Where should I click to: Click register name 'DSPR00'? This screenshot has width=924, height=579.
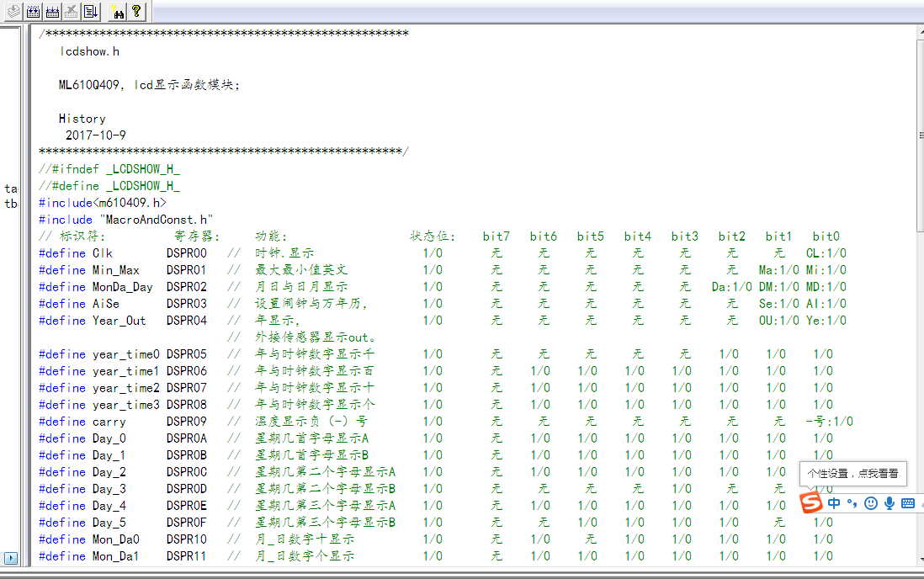(186, 253)
